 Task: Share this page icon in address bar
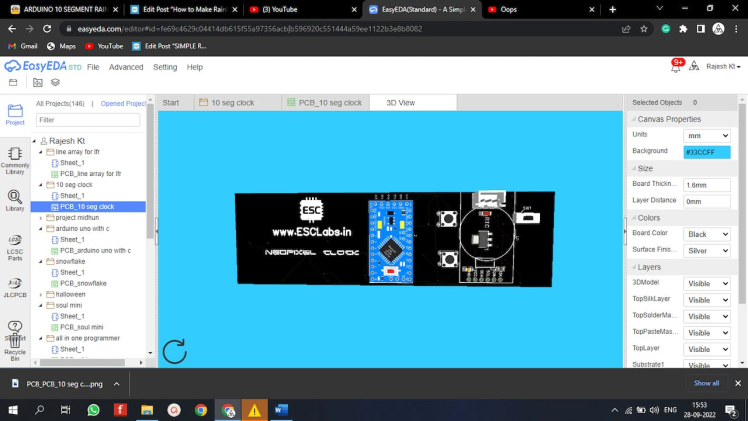pos(626,29)
